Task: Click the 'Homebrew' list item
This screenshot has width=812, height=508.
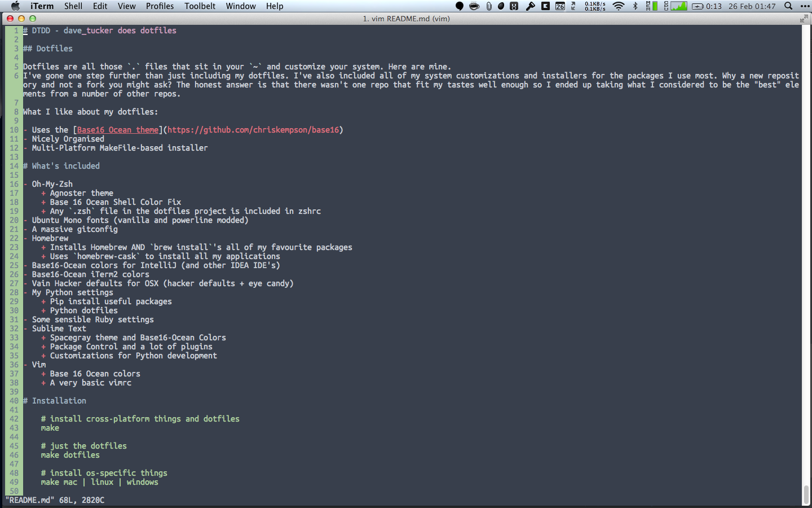Action: 50,238
